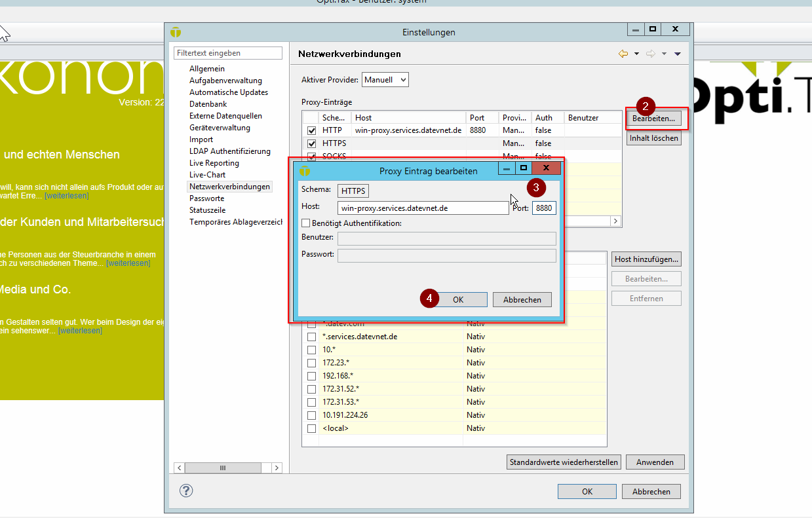Select Live Reporting in the settings tree
This screenshot has height=518, width=812.
pos(214,163)
